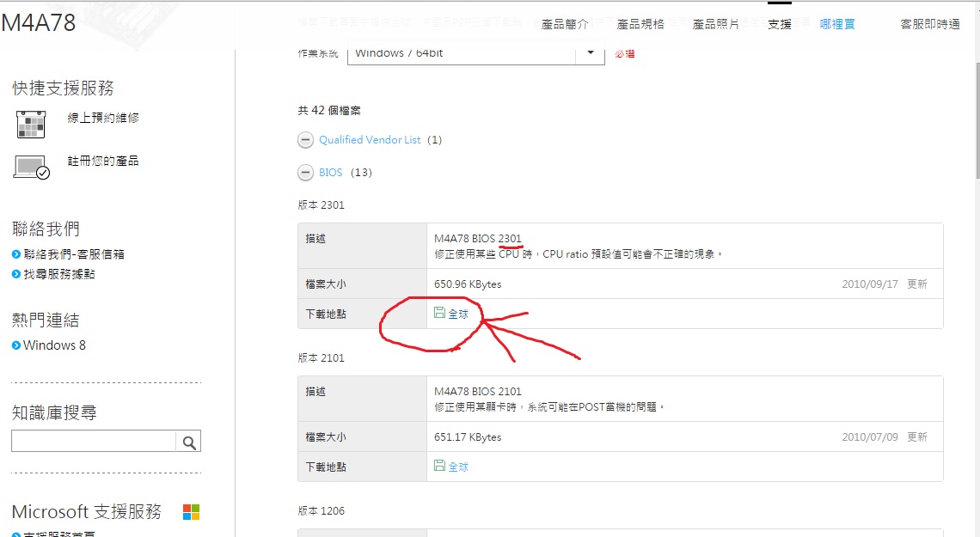
Task: Click the save disk icon for BIOS 2101 download
Action: coord(439,466)
